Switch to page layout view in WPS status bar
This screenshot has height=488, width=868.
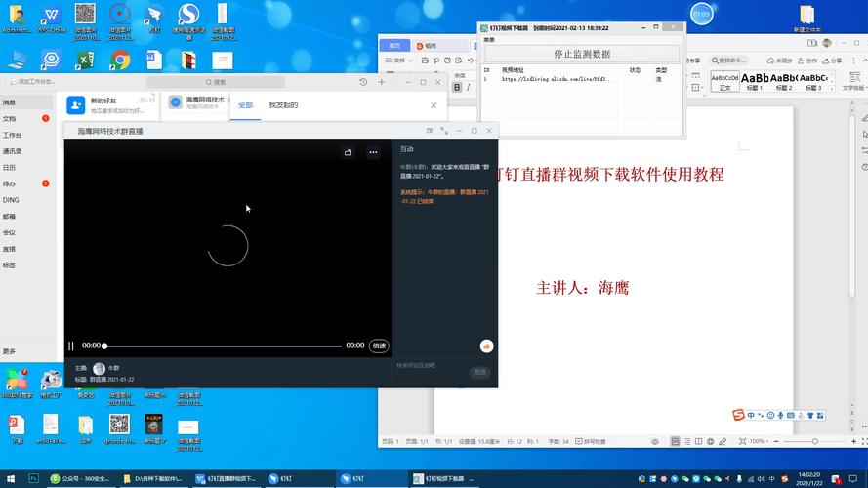(675, 441)
